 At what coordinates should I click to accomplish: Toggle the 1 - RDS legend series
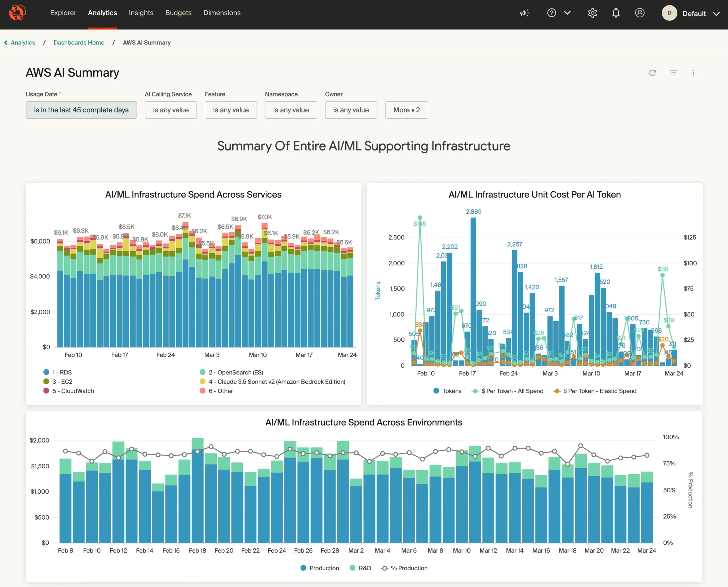point(61,372)
